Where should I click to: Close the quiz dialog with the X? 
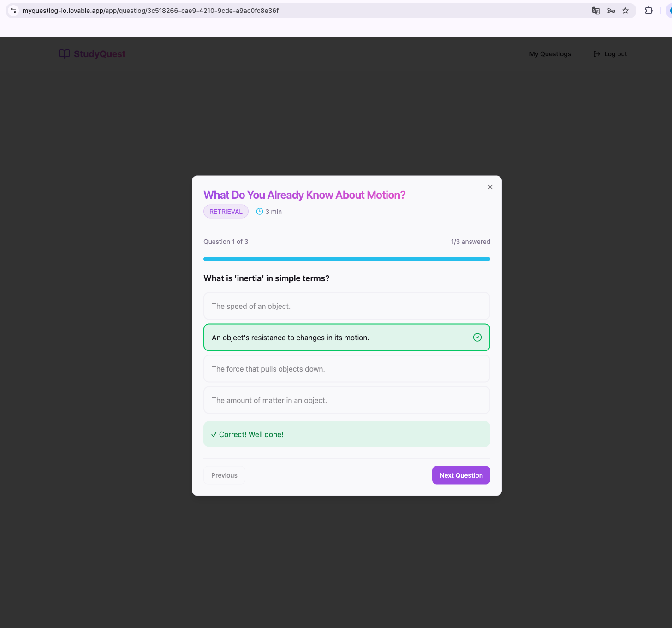click(x=490, y=187)
